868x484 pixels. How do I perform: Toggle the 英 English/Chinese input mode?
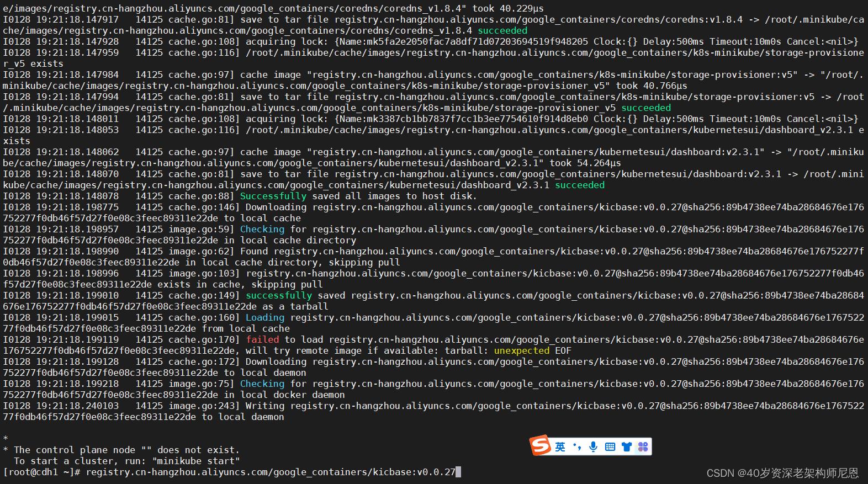560,446
